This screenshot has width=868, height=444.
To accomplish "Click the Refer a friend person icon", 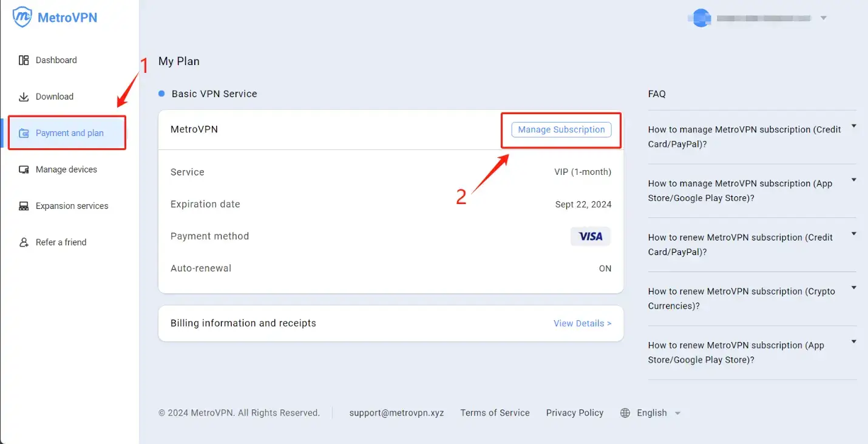I will (24, 242).
